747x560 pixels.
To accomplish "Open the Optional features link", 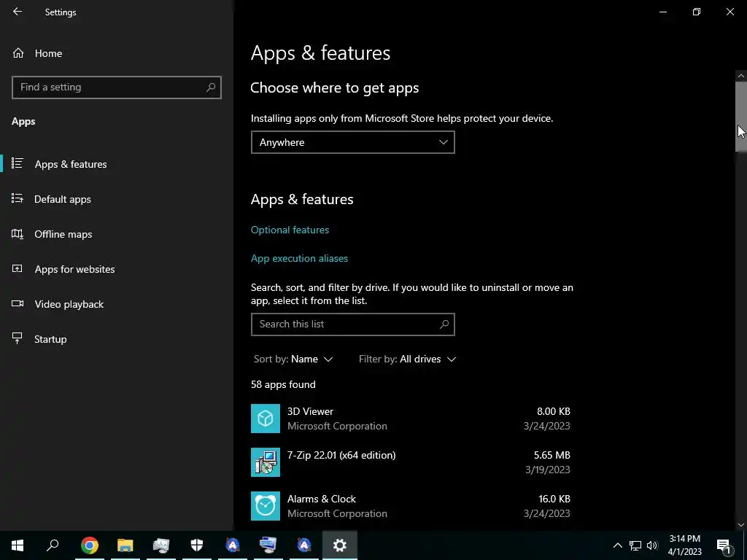I will pyautogui.click(x=290, y=230).
